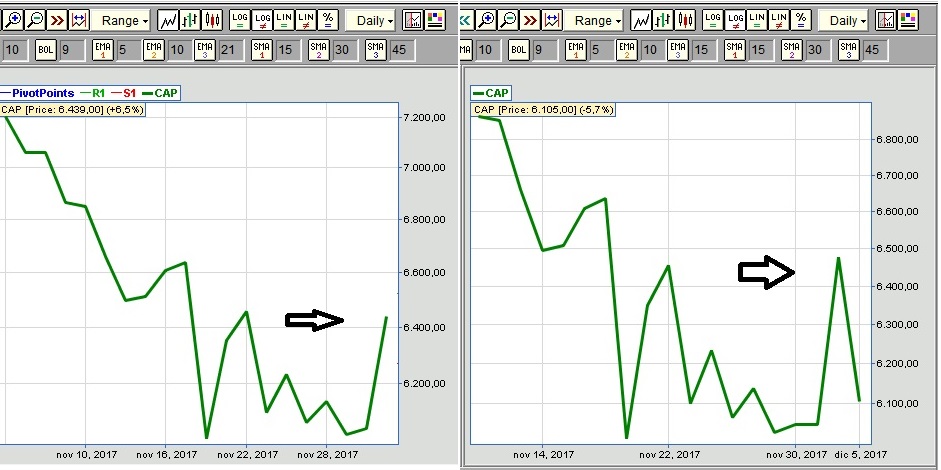The width and height of the screenshot is (941, 470).
Task: Click PivotPoints legend entry in left chart
Action: [x=37, y=93]
